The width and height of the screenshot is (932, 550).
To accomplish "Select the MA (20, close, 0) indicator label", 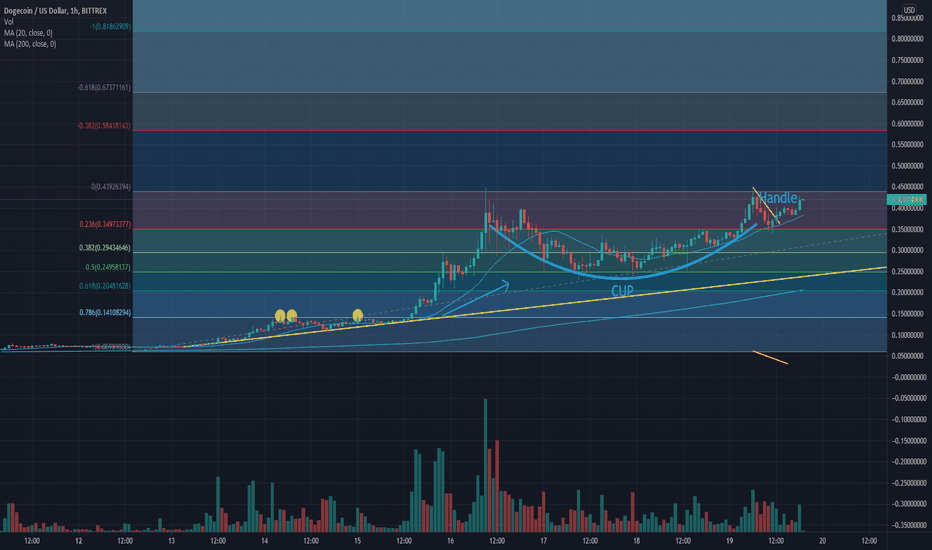I will pos(28,33).
